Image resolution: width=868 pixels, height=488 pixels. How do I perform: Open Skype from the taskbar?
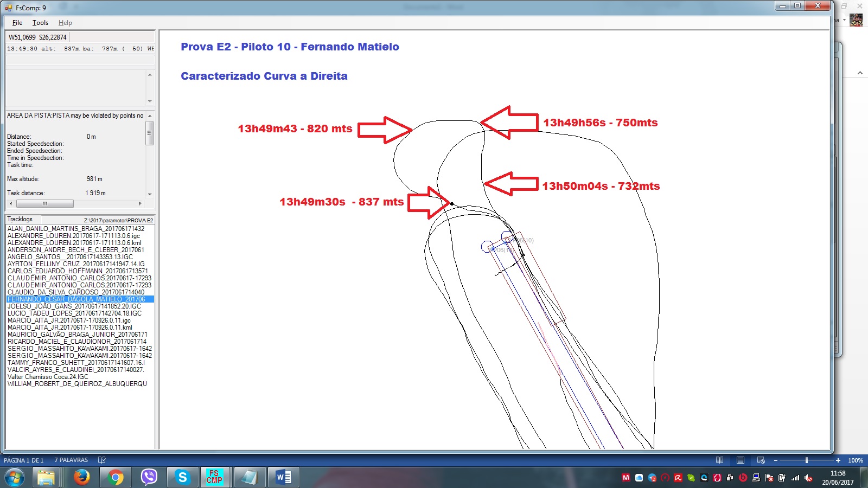point(182,477)
